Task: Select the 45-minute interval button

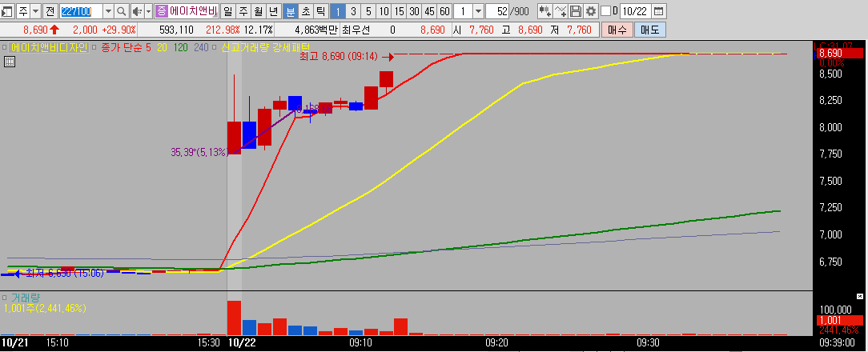Action: coord(429,10)
